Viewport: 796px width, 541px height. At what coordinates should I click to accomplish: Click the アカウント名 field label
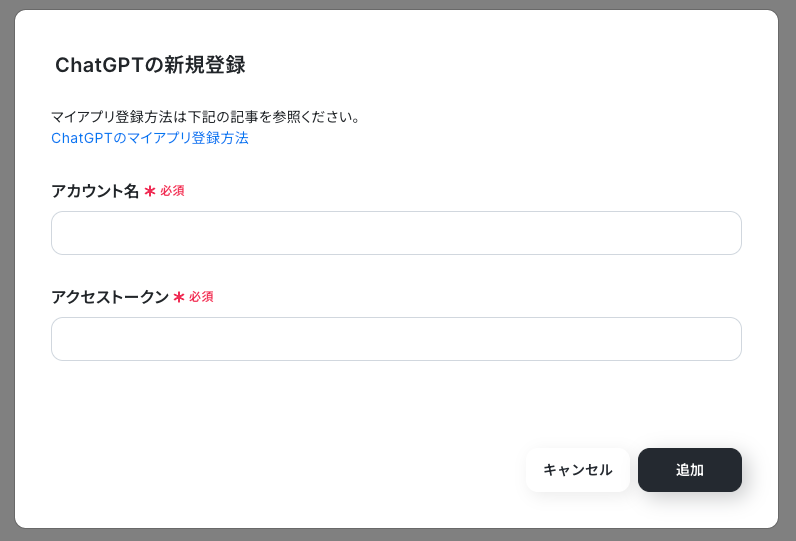point(95,191)
